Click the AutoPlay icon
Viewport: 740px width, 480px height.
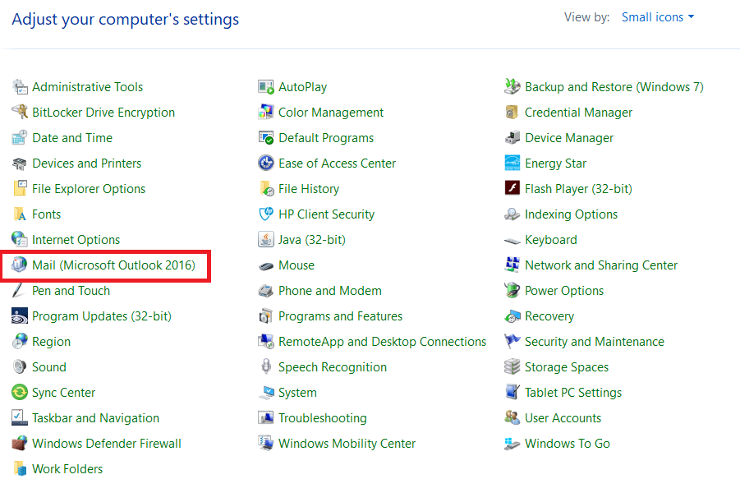tap(266, 87)
